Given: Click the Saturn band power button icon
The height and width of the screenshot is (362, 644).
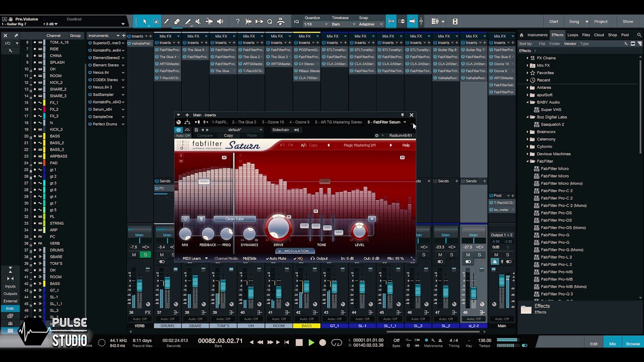Looking at the screenshot, I should point(185,219).
